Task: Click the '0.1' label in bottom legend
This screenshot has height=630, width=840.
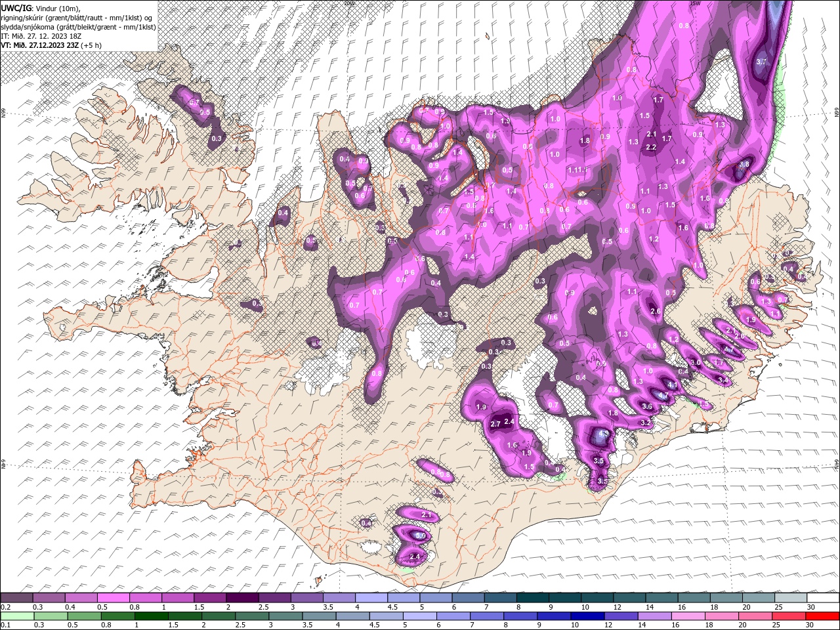Action: 6,625
